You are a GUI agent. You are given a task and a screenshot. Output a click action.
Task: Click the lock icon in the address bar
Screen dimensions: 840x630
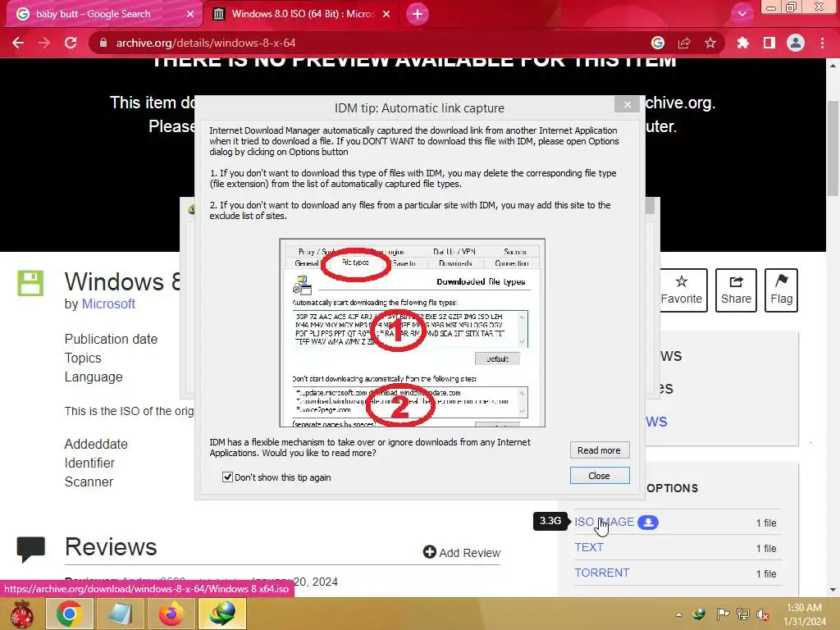pyautogui.click(x=103, y=43)
